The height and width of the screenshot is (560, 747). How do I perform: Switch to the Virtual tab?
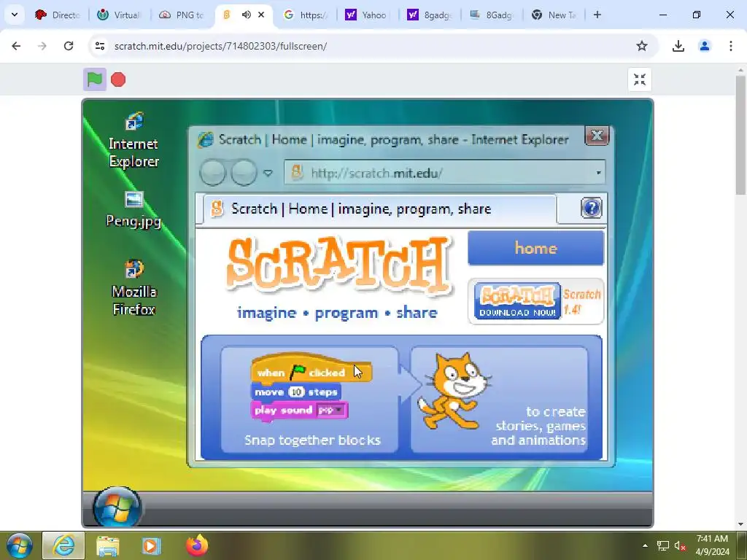point(120,15)
